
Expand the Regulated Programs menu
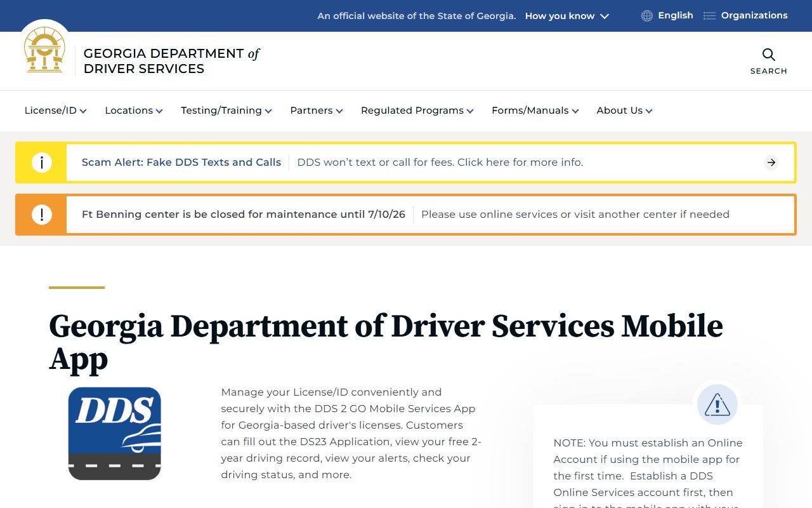(x=417, y=110)
